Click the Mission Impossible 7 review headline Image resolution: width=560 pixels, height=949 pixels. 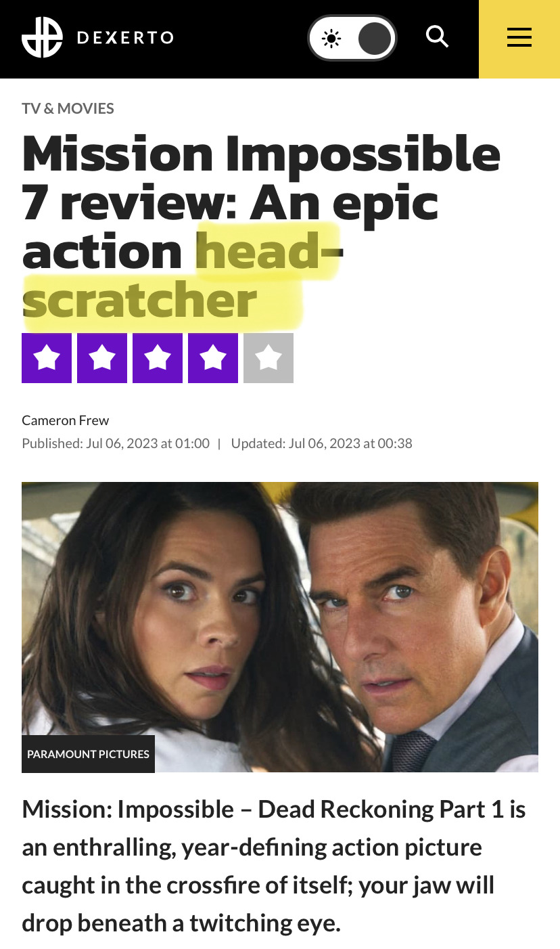pyautogui.click(x=261, y=226)
